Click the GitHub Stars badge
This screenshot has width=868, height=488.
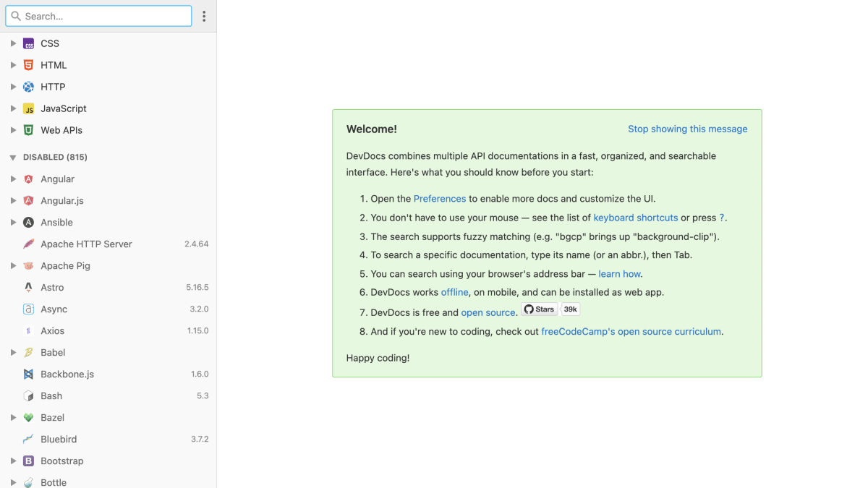click(540, 309)
